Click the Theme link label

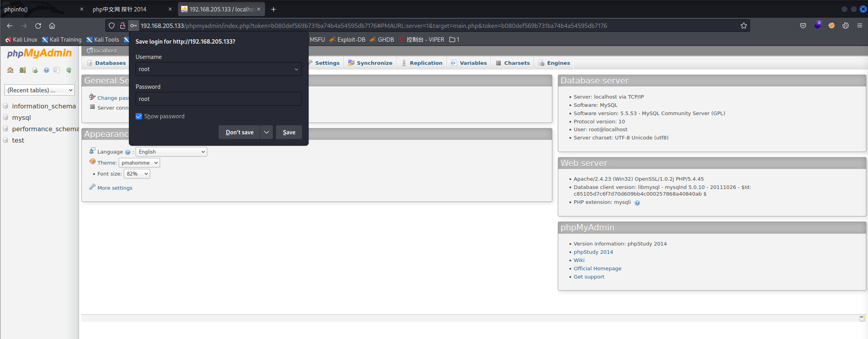click(x=106, y=163)
